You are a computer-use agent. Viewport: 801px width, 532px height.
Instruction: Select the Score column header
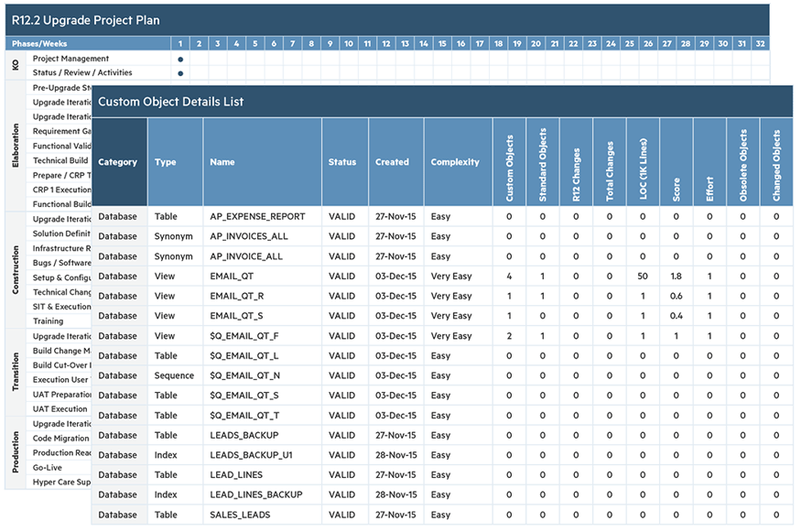coord(677,162)
